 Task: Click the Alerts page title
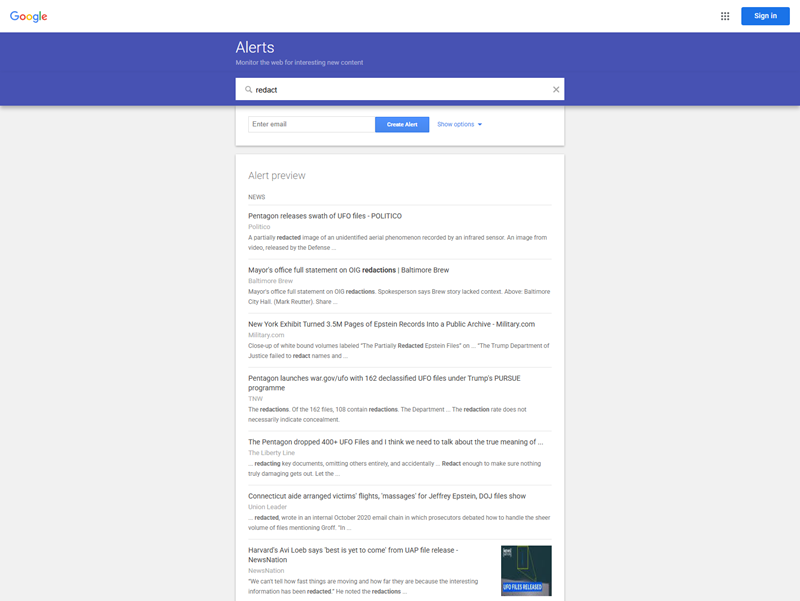tap(255, 47)
